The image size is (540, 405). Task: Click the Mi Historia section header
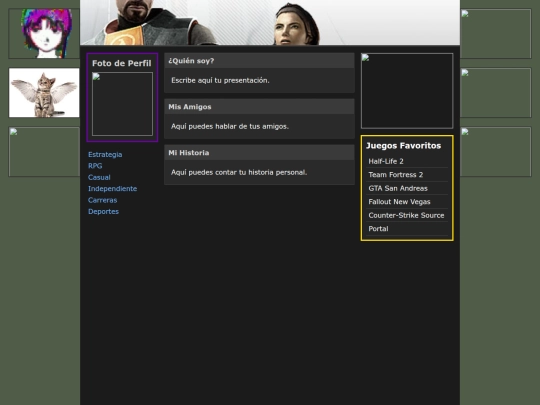click(x=259, y=153)
